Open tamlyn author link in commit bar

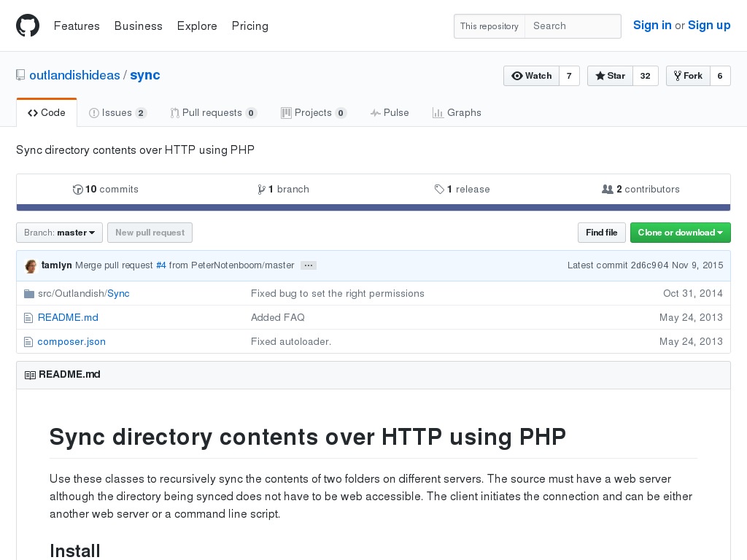pyautogui.click(x=57, y=265)
